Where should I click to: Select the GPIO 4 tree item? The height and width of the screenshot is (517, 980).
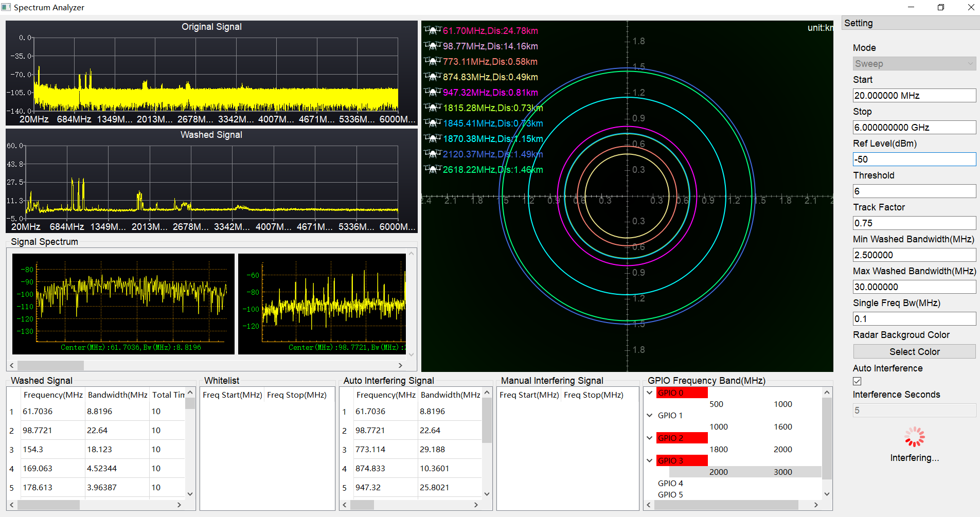click(x=670, y=483)
